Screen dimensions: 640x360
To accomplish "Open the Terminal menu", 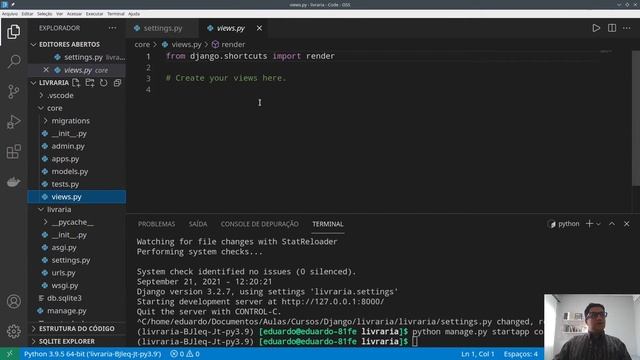I will click(x=116, y=14).
